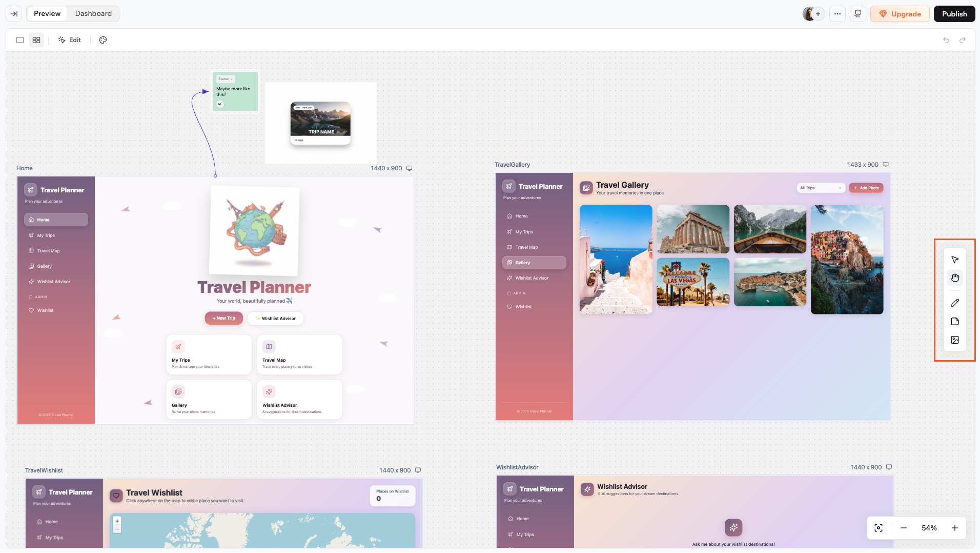
Task: Click the TravelGallery frame label
Action: [x=513, y=165]
